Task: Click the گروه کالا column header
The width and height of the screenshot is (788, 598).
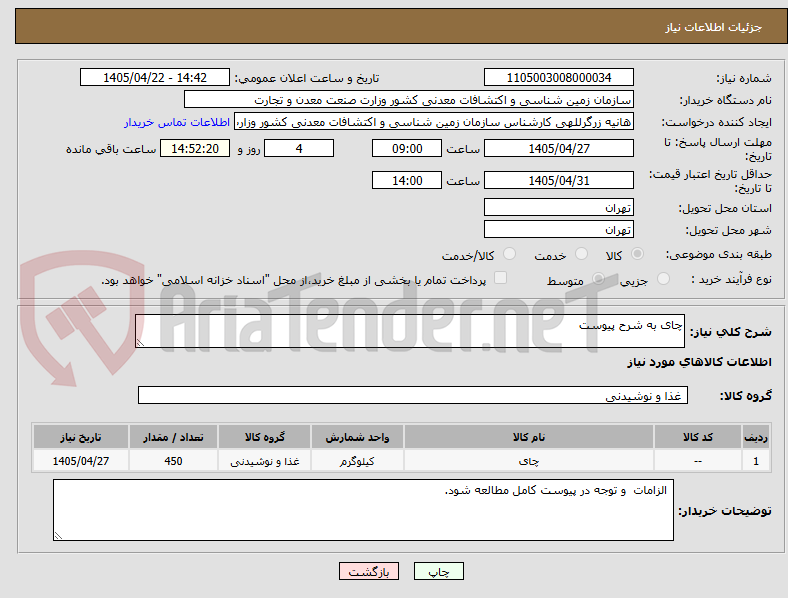Action: click(x=264, y=437)
